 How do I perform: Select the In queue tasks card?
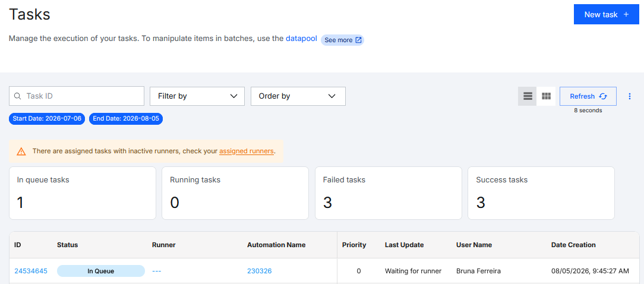(x=83, y=193)
